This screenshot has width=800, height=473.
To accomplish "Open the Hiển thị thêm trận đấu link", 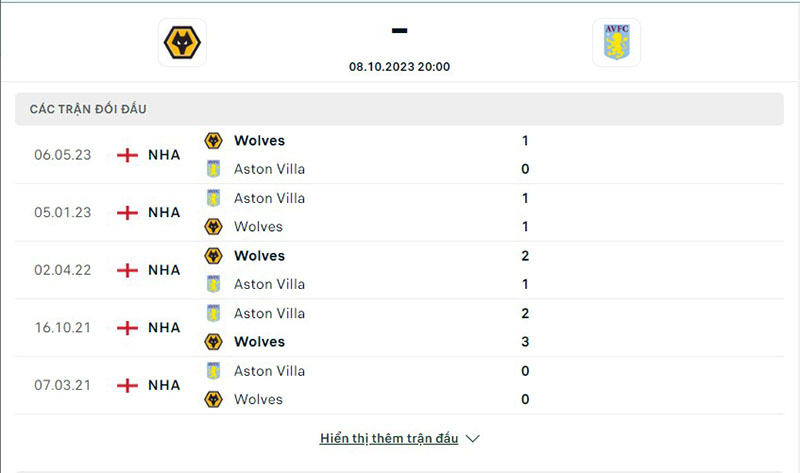I will click(x=389, y=438).
